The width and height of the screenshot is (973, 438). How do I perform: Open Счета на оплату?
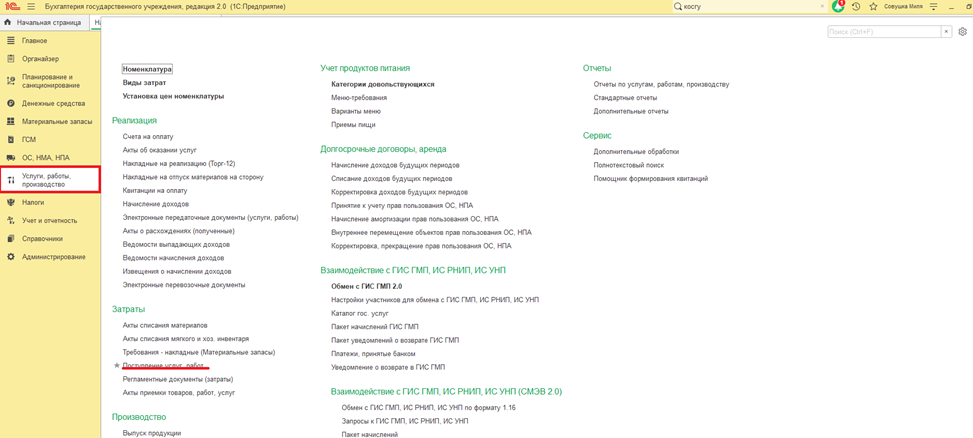[x=148, y=136]
